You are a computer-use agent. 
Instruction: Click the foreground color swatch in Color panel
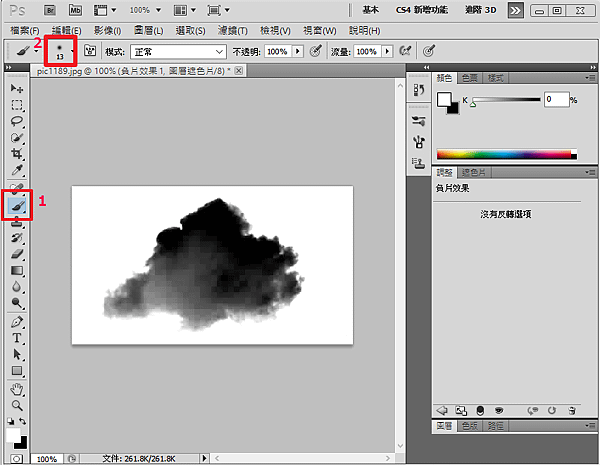[444, 99]
